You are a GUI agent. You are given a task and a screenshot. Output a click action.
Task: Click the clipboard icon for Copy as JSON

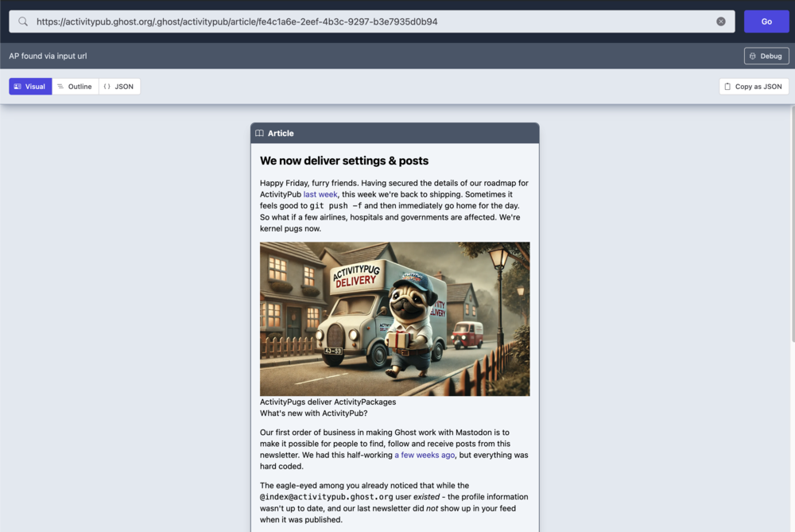click(x=727, y=87)
